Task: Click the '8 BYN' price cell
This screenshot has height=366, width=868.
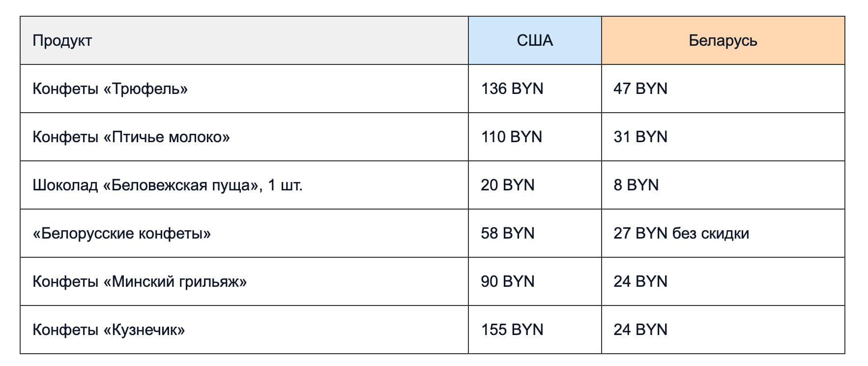Action: tap(636, 185)
